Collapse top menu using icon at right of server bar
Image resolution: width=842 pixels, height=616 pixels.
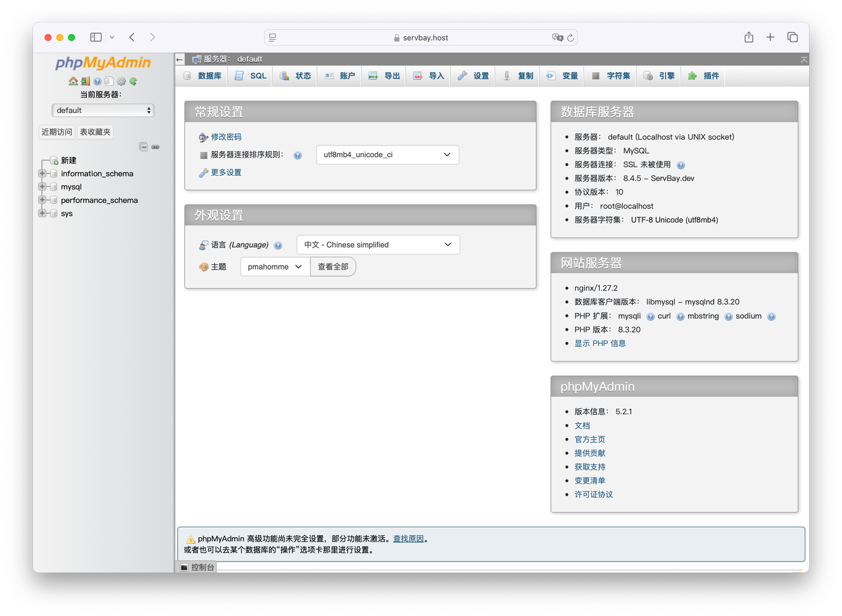(x=804, y=59)
